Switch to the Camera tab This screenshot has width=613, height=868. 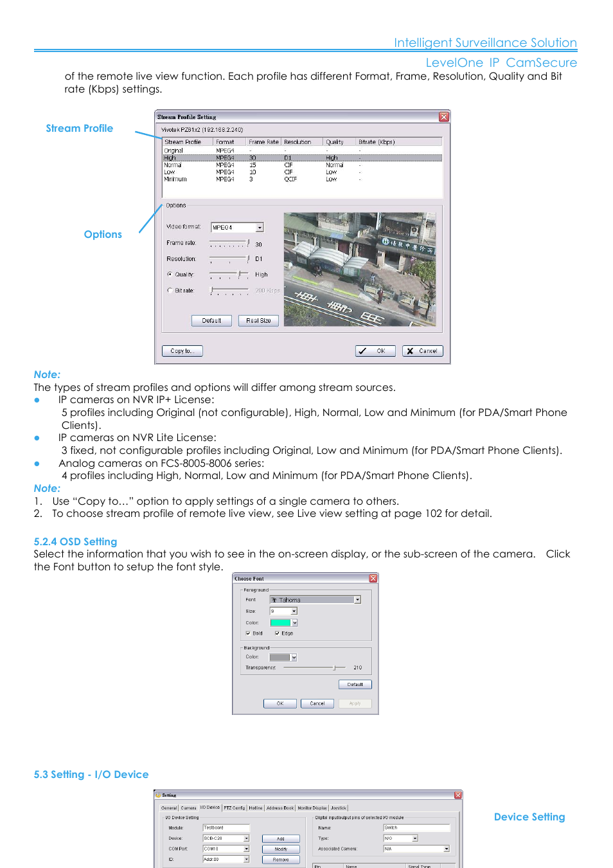coord(189,808)
